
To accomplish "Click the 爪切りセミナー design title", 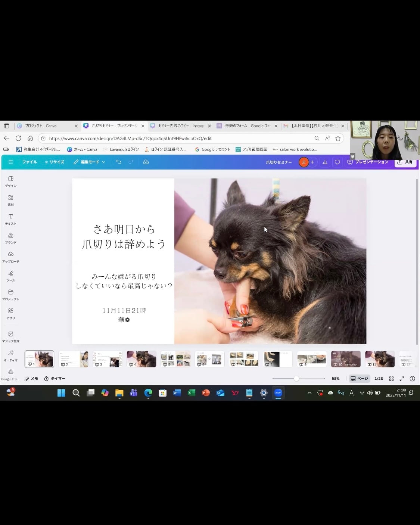I will pos(279,162).
